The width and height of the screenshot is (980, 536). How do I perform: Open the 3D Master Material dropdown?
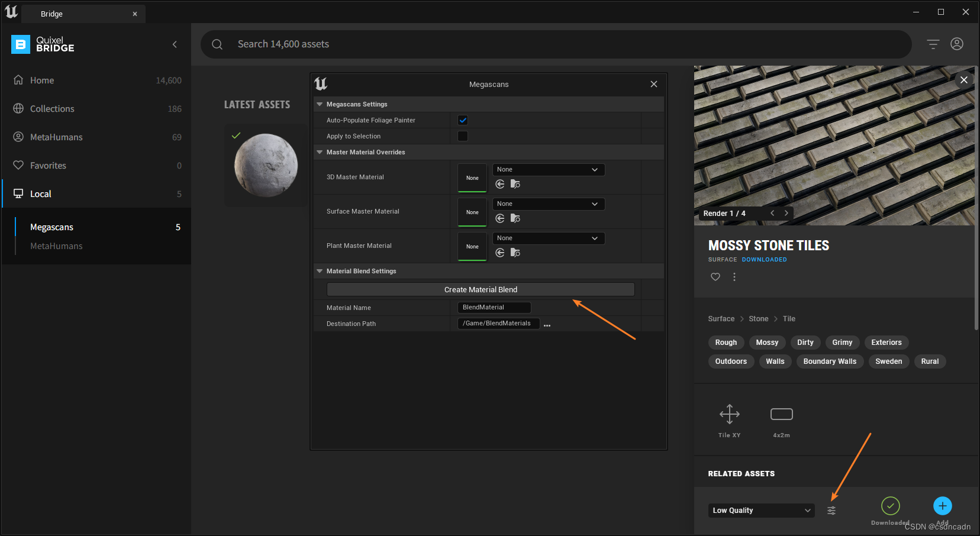(x=549, y=170)
